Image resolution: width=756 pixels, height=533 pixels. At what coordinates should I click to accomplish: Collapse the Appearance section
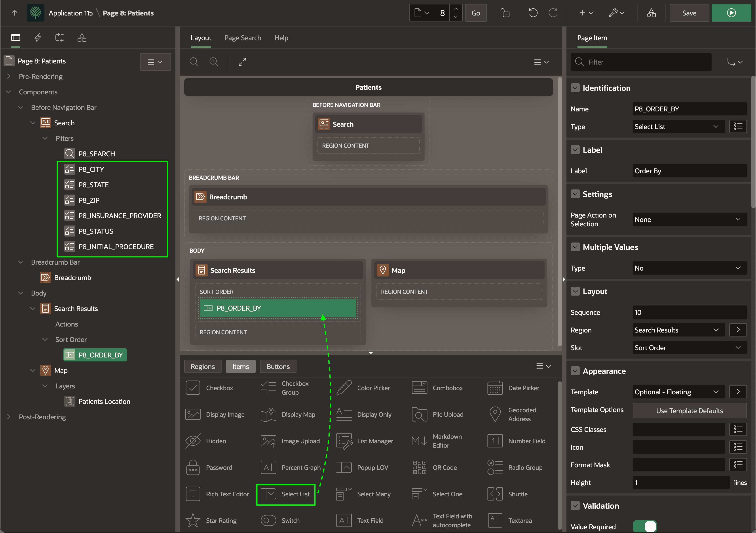575,371
